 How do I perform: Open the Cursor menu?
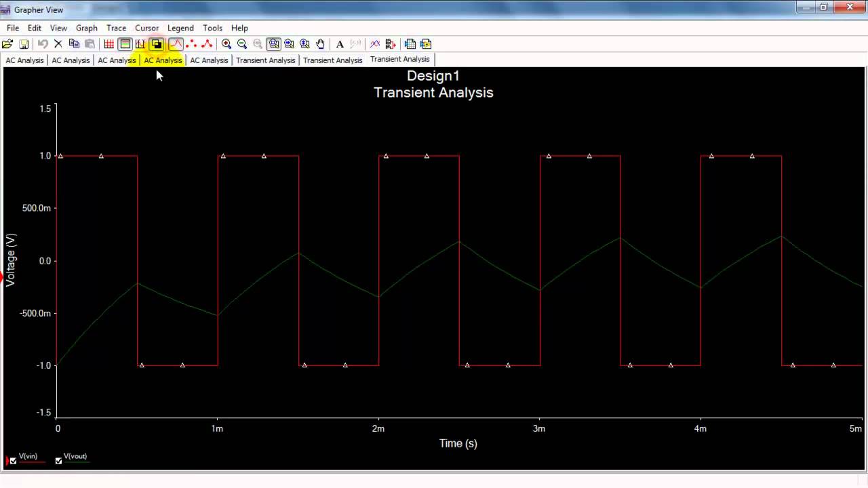146,28
